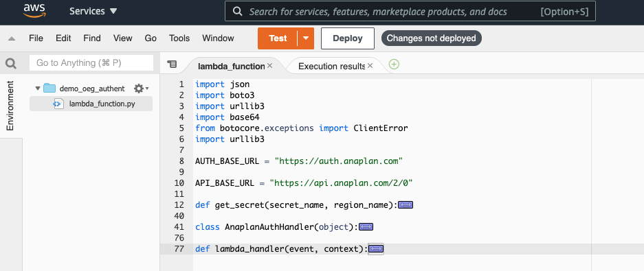Expand the Services dropdown

[x=93, y=12]
